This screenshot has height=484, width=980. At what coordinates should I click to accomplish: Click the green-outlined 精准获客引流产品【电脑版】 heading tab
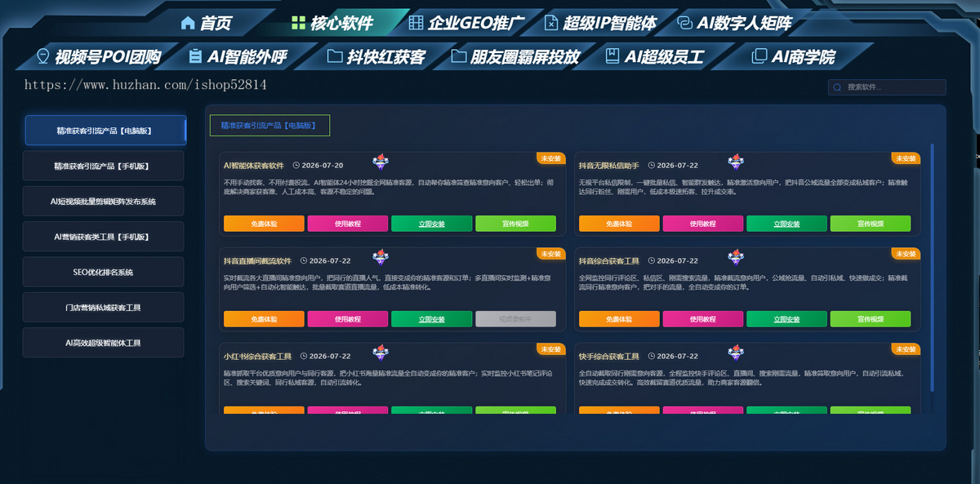coord(269,126)
